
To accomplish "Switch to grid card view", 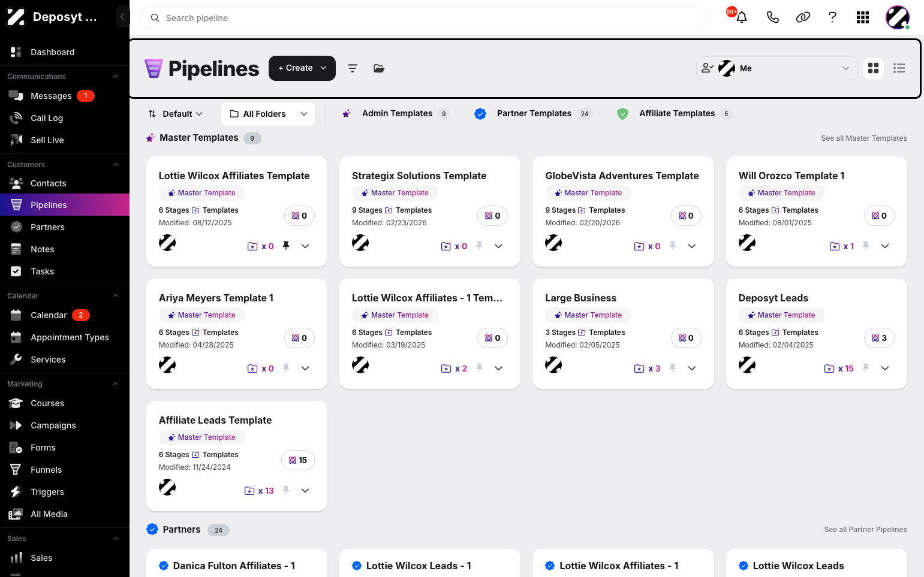I will pos(874,68).
